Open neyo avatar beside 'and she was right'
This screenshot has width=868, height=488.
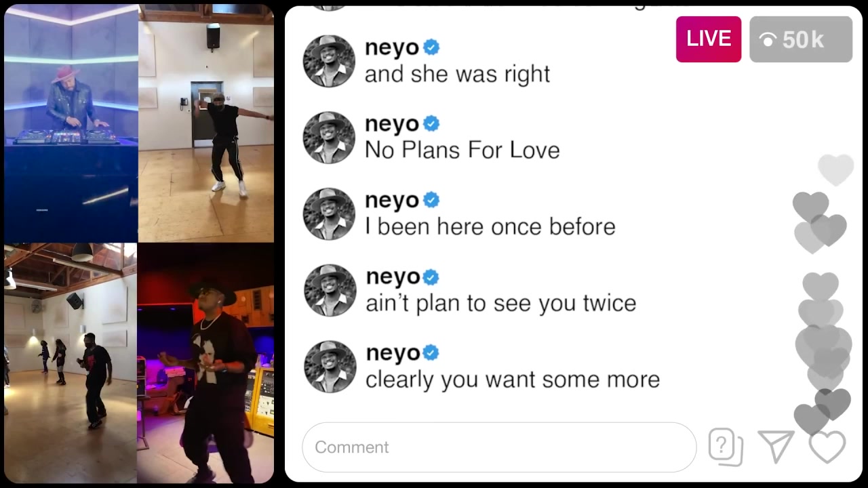[329, 61]
